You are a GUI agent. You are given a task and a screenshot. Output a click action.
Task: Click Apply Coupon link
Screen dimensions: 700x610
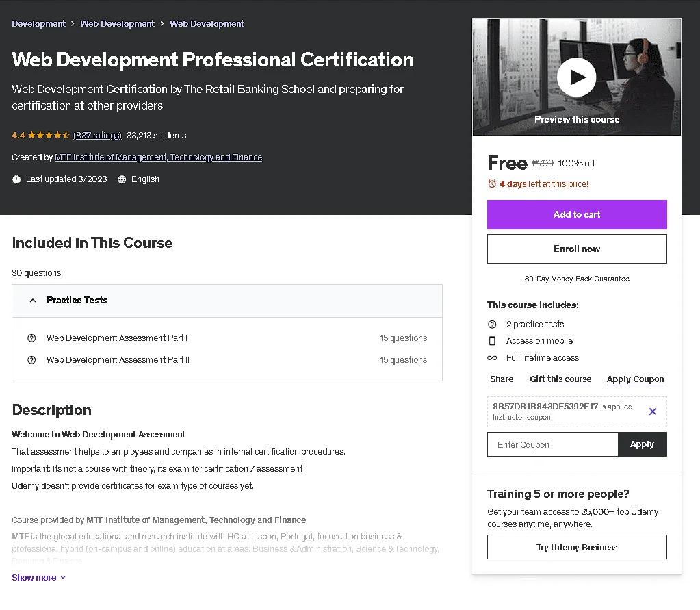(635, 379)
